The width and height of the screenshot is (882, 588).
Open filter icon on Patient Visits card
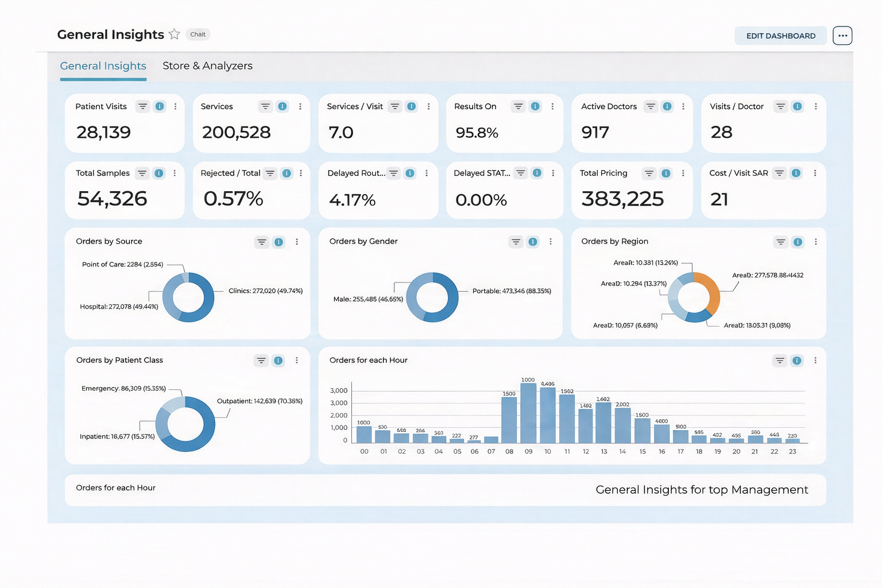142,106
